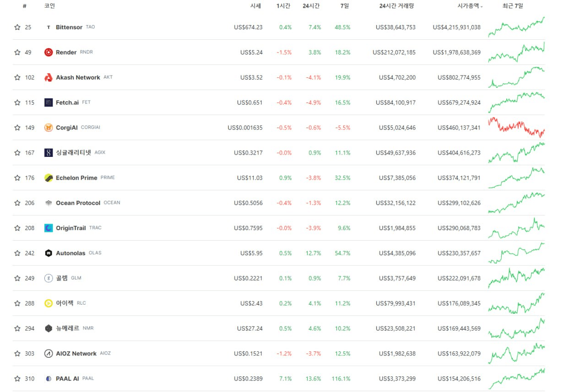Open CorgiAI red 7-day sparkline chart

click(516, 127)
